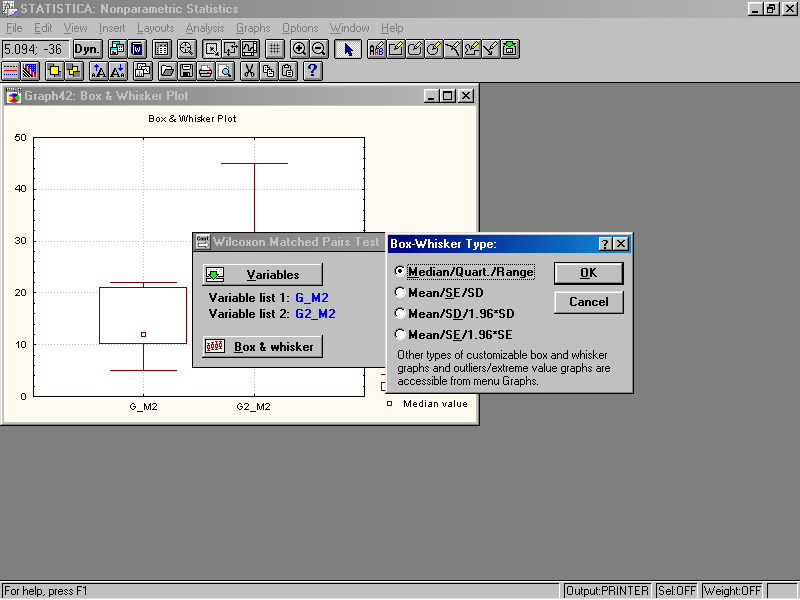Click the graph proportions icon

[249, 49]
